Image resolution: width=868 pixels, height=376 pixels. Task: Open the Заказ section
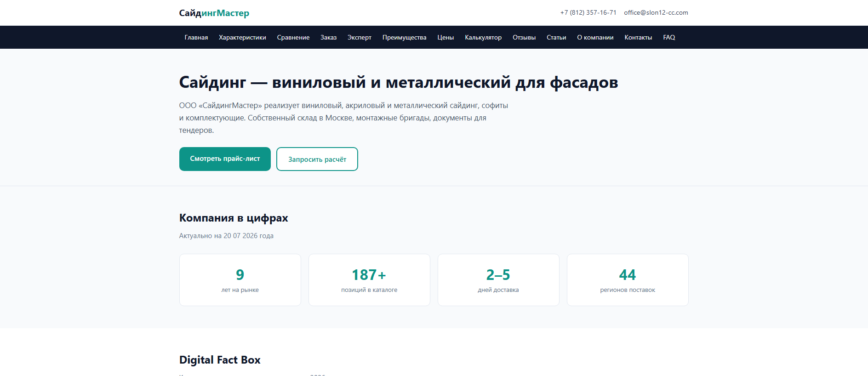point(328,37)
